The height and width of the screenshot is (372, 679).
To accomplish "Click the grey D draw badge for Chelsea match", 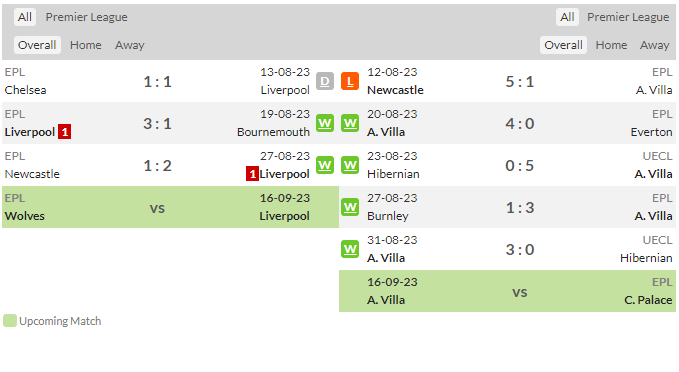I will (x=325, y=81).
